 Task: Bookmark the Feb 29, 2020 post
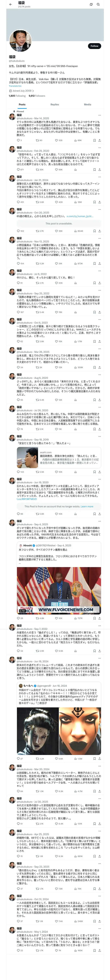(x=95, y=170)
